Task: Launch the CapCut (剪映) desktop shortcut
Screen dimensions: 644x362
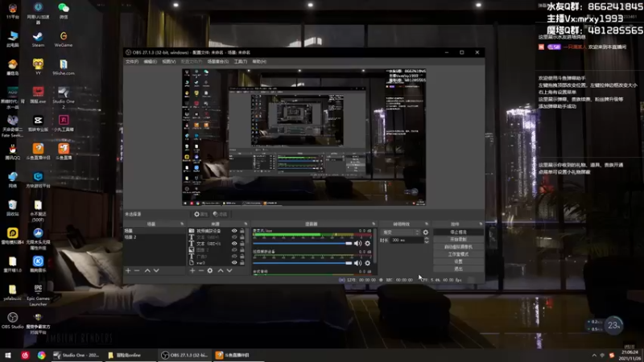Action: click(x=38, y=123)
